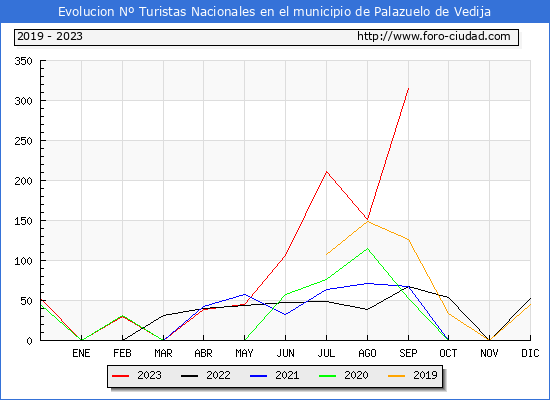Click the orange 2019 August peak point
This screenshot has height=400, width=550.
click(367, 221)
